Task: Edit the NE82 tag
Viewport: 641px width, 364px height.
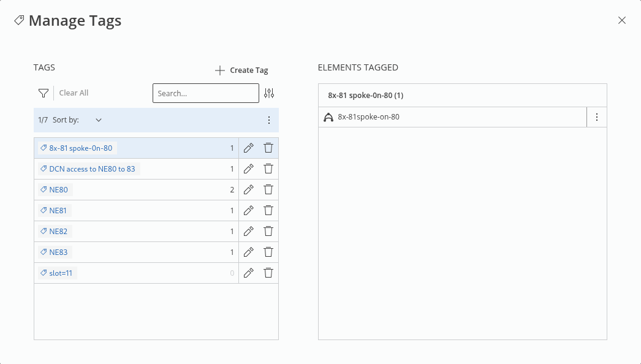Action: tap(248, 232)
